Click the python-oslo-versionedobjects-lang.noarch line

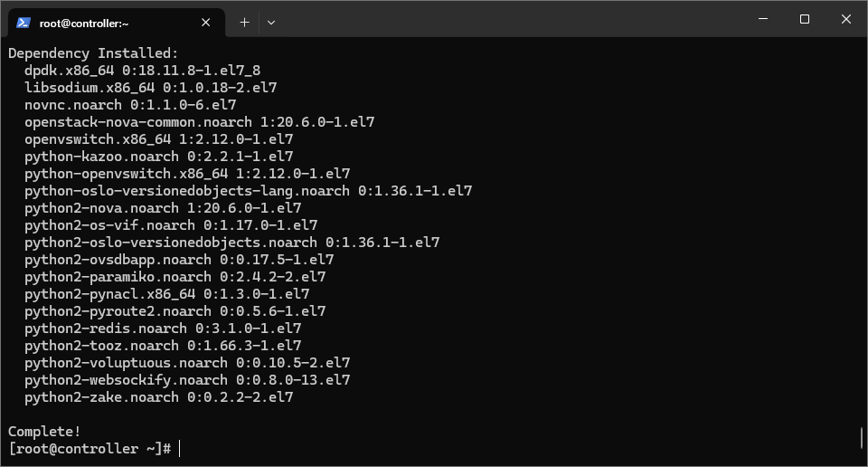[248, 191]
